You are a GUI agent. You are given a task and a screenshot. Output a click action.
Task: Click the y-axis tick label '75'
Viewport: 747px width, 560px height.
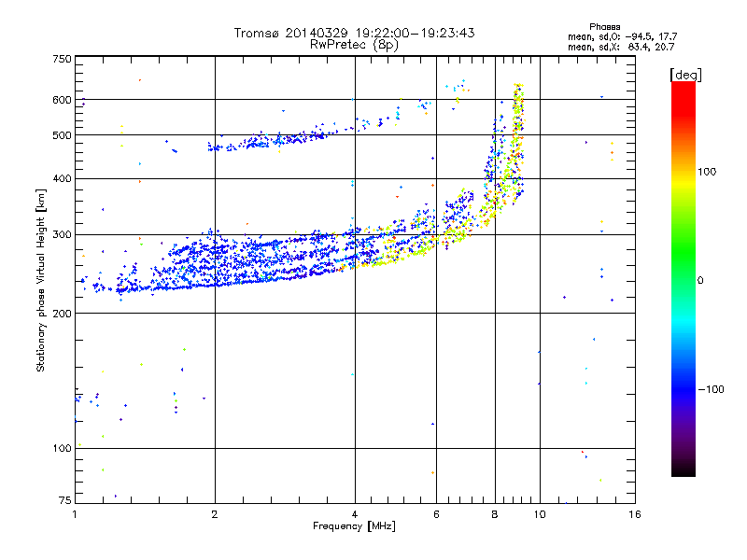[65, 500]
